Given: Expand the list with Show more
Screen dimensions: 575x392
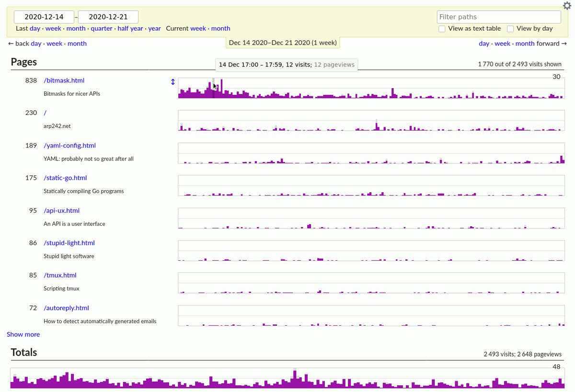Looking at the screenshot, I should (23, 334).
